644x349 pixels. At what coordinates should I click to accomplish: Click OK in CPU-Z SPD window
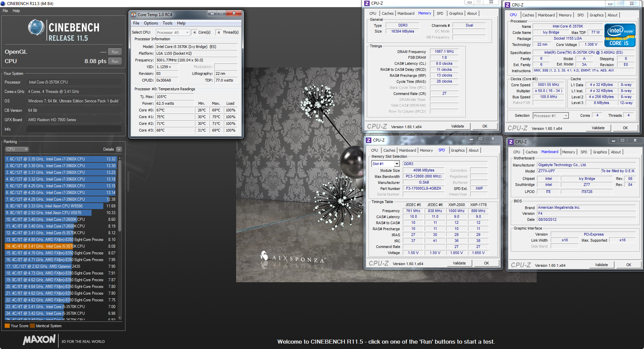pos(486,263)
